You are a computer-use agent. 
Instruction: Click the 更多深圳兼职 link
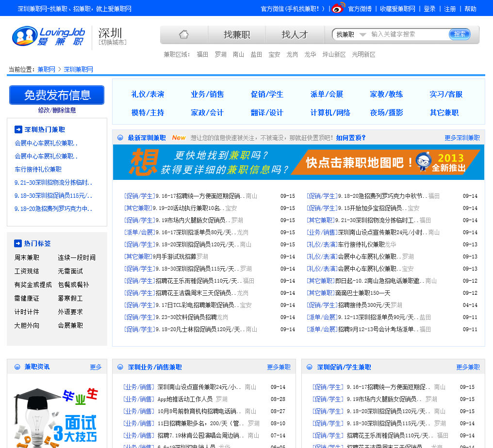(x=462, y=138)
